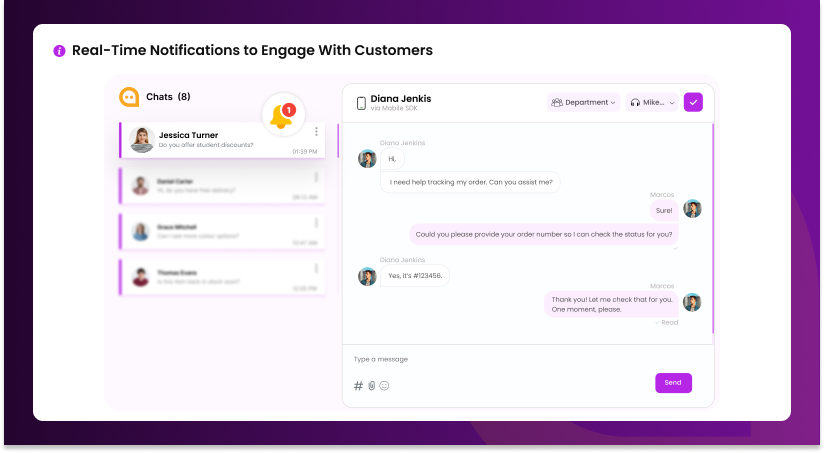824x453 pixels.
Task: Click the purple conversation scrollbar
Action: [713, 228]
